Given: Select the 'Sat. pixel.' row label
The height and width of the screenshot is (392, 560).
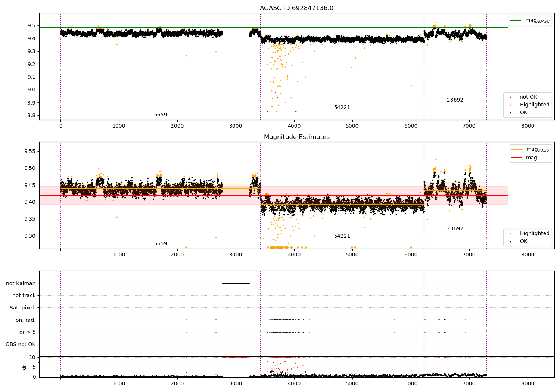Looking at the screenshot, I should (x=23, y=308).
